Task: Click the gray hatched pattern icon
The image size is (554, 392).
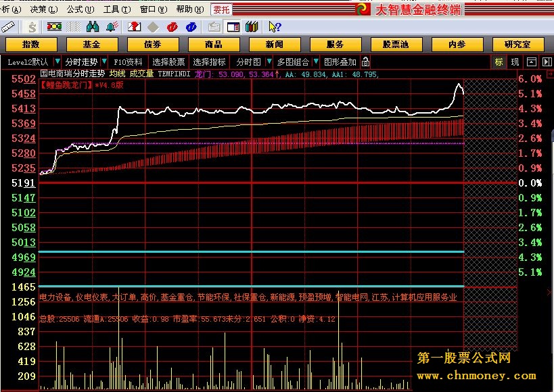Action: click(74, 26)
